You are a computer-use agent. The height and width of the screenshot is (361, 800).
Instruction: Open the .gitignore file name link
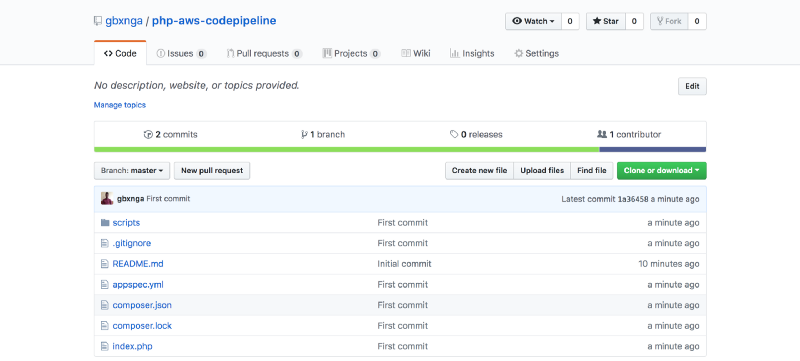(132, 243)
